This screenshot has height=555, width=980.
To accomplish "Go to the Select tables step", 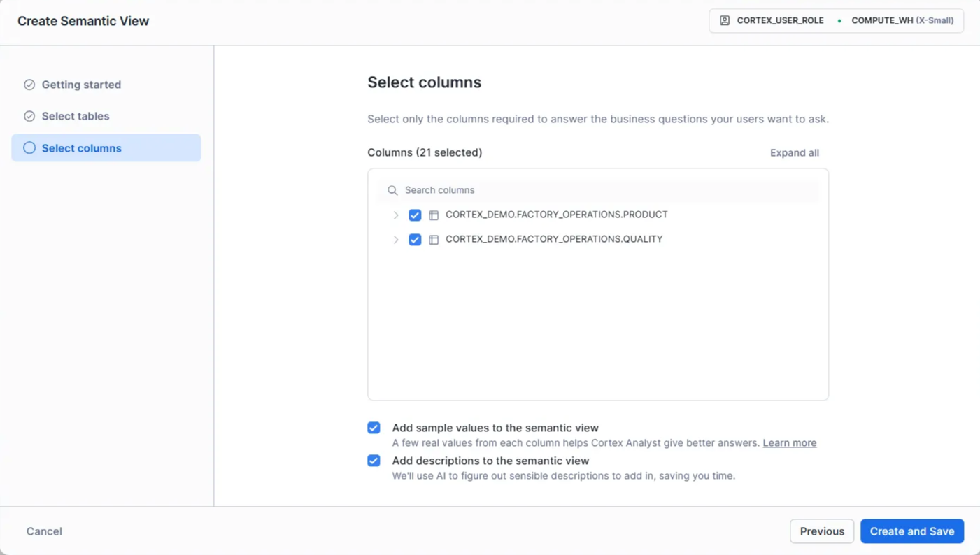I will [x=76, y=116].
